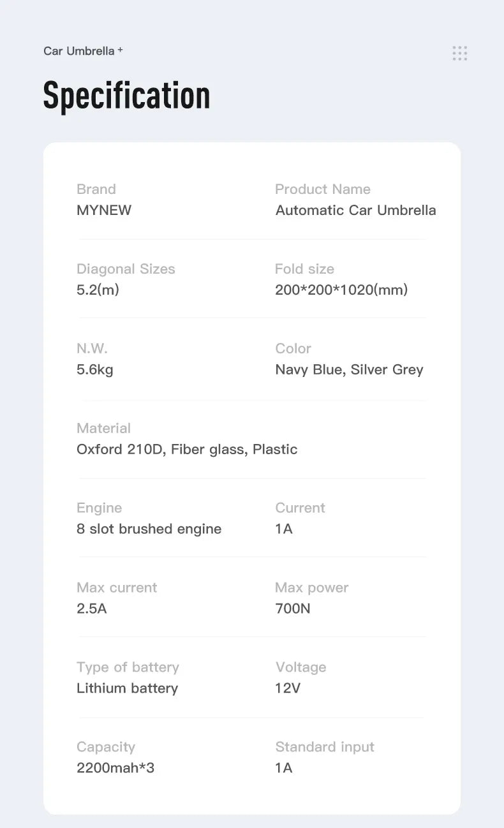
Task: Select the 12V voltage value
Action: (288, 689)
